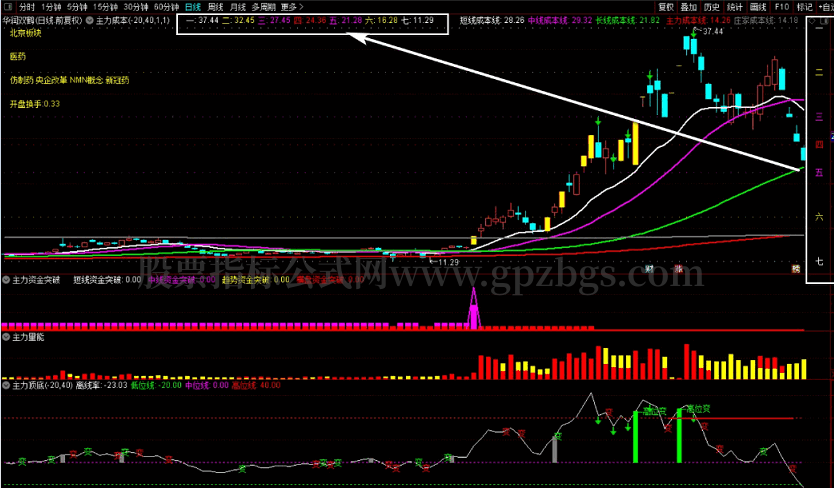
Task: Click the 涨 event marker on chart
Action: click(x=679, y=268)
